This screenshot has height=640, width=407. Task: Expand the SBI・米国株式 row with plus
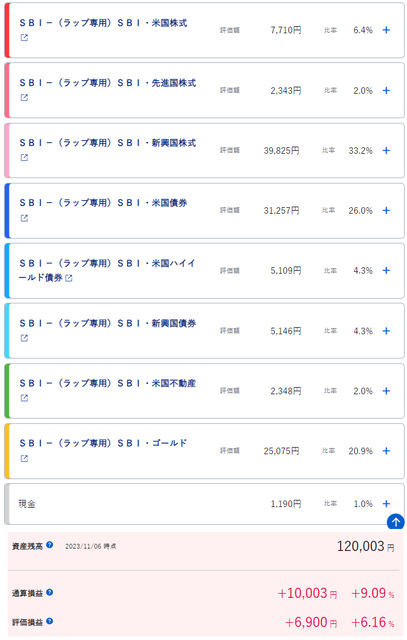click(x=386, y=30)
